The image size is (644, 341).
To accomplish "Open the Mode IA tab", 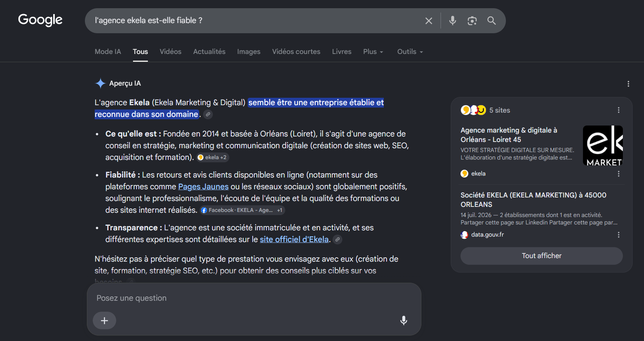I will click(x=108, y=52).
